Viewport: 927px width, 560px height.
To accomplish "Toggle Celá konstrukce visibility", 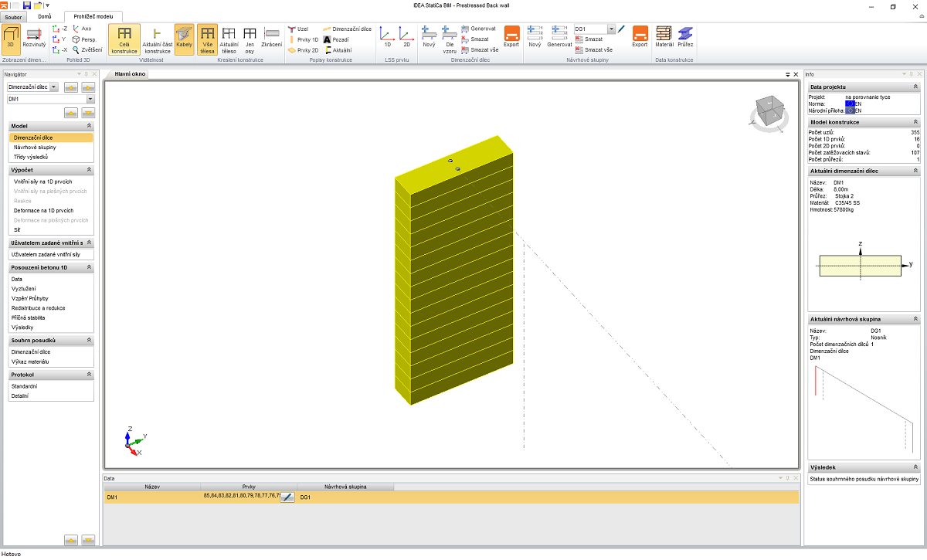I will click(124, 37).
